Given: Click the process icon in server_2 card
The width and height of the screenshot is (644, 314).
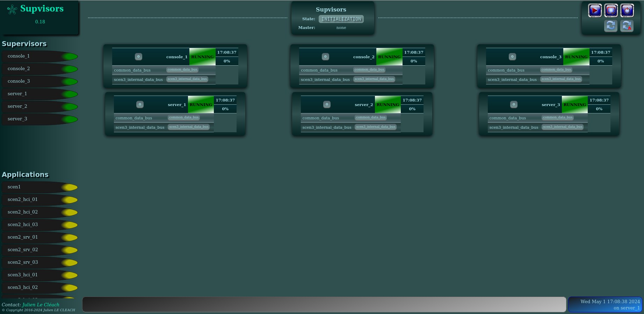Looking at the screenshot, I should [327, 104].
